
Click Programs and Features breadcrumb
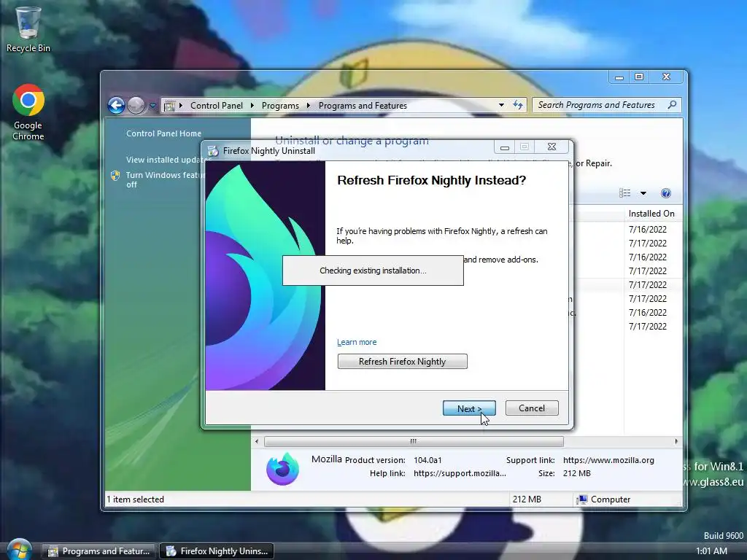coord(363,106)
